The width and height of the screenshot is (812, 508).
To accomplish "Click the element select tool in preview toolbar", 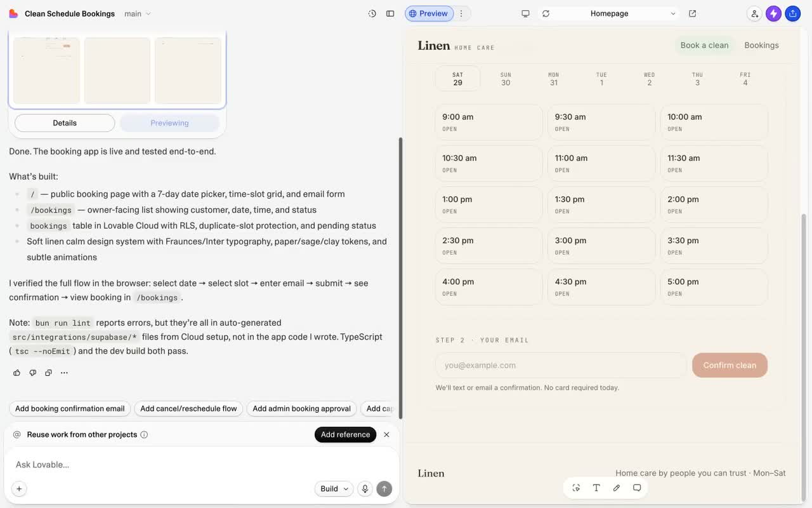I will 576,488.
